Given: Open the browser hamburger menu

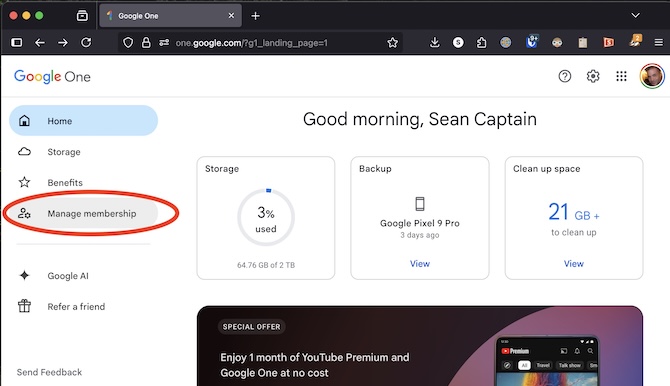Looking at the screenshot, I should pos(658,42).
